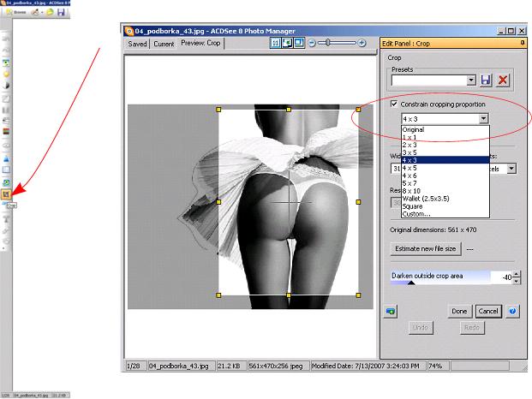Delete preset with the red X icon
The image size is (532, 399).
pos(503,80)
